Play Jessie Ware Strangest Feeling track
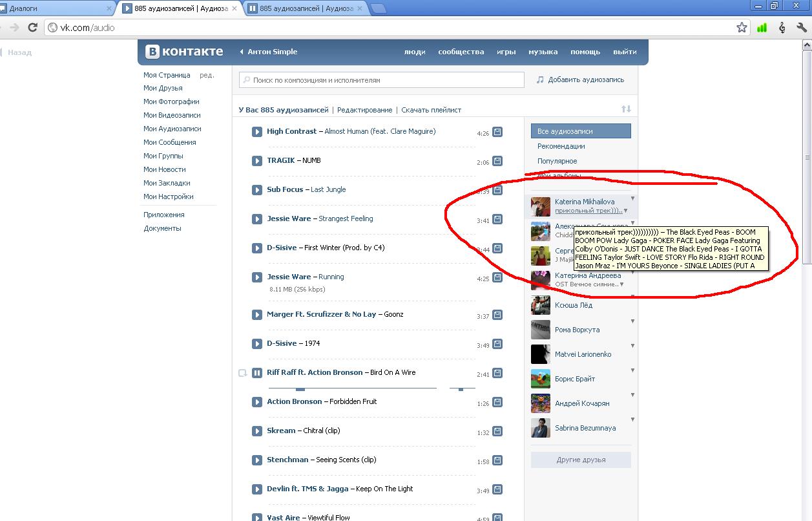This screenshot has height=521, width=812. tap(257, 219)
